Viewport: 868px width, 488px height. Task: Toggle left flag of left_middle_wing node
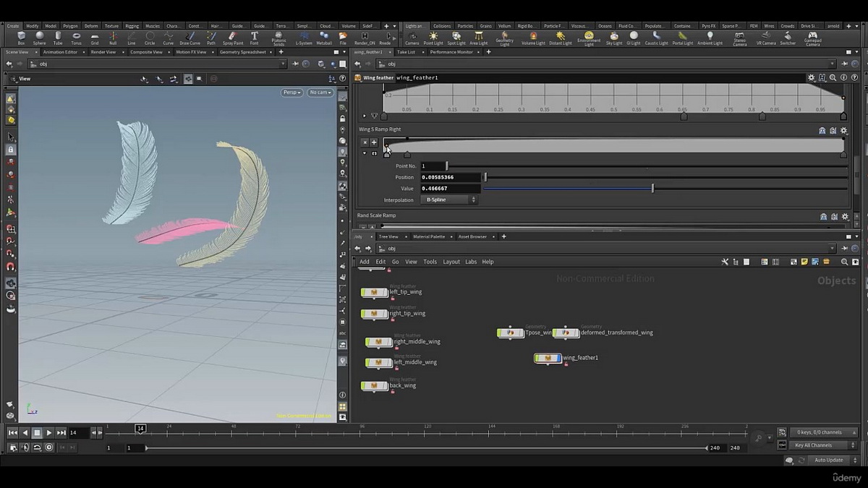point(368,362)
